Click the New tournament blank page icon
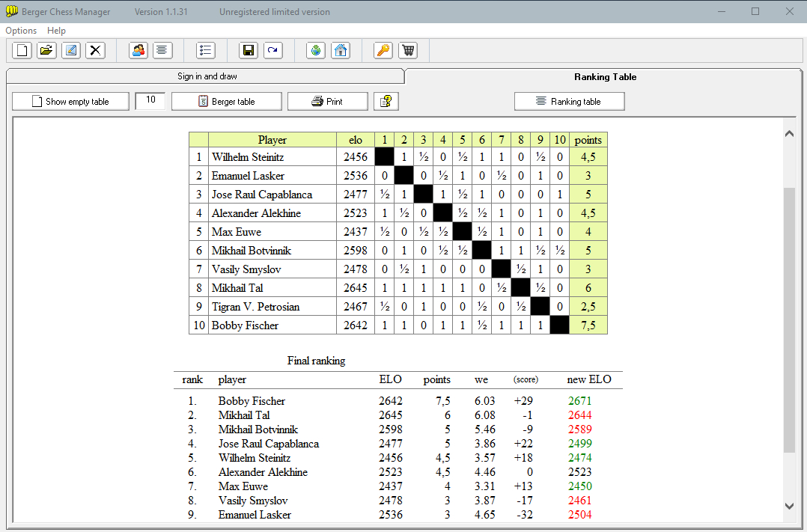 (22, 50)
